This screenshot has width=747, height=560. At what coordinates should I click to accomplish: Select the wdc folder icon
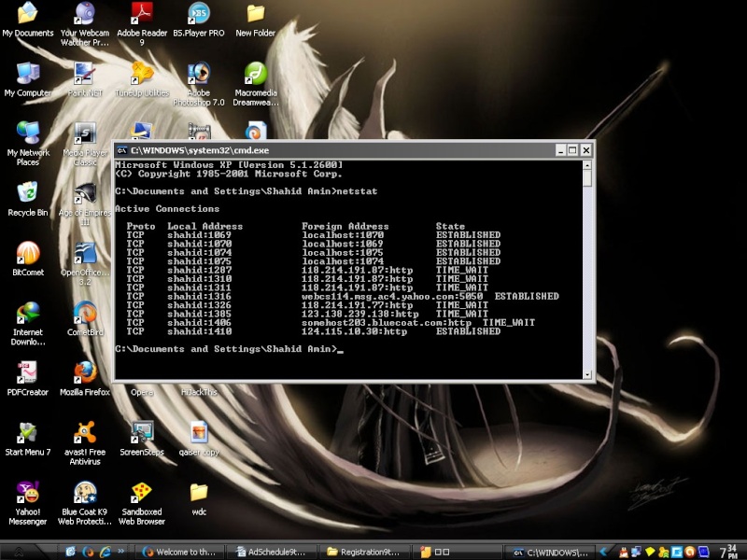pyautogui.click(x=199, y=498)
